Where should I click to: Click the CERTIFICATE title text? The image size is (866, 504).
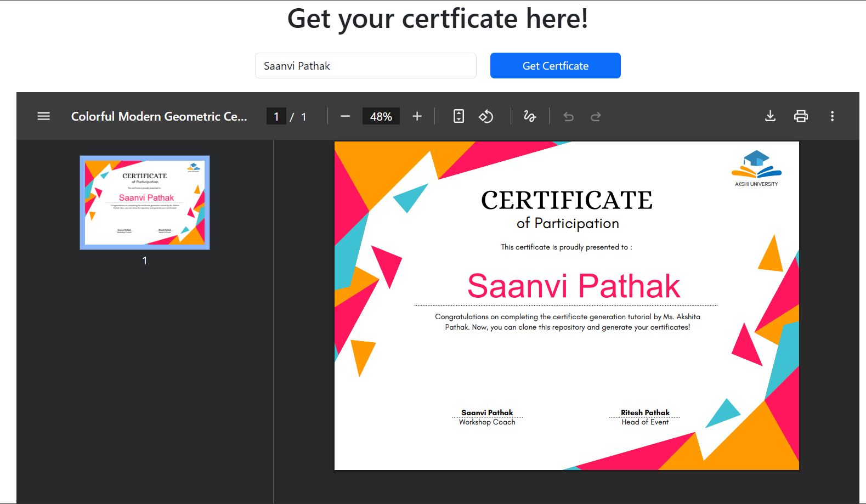(x=567, y=201)
